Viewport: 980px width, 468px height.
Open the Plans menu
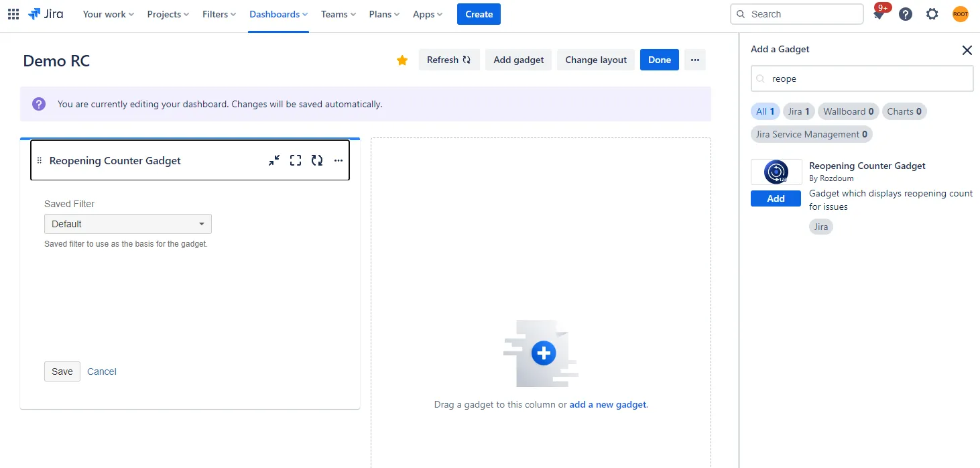[x=384, y=14]
